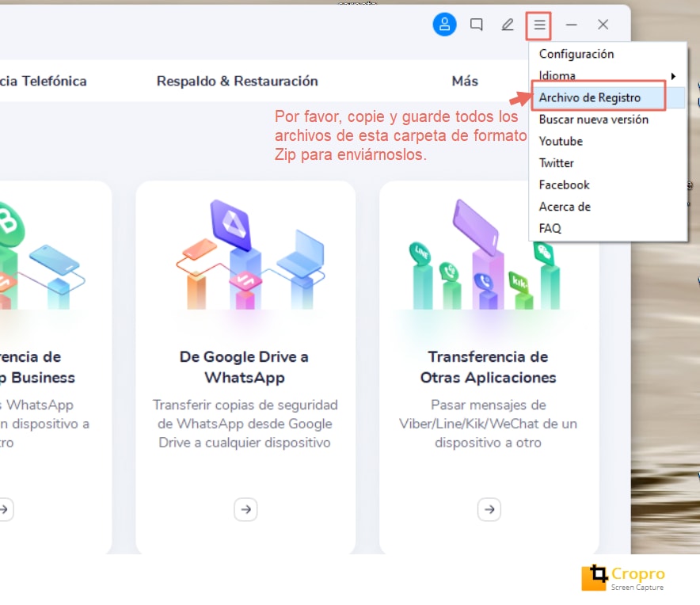
Task: Open Twitter from the menu
Action: (x=556, y=163)
